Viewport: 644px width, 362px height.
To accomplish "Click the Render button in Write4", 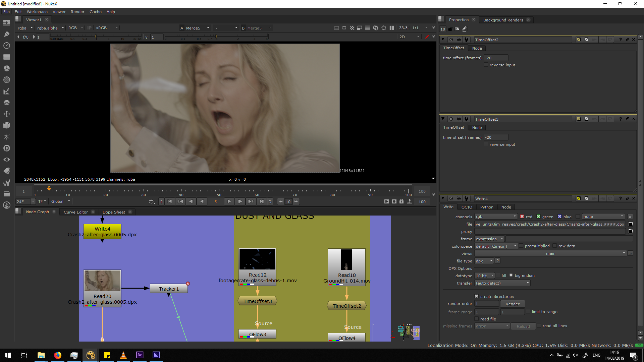I will 512,304.
